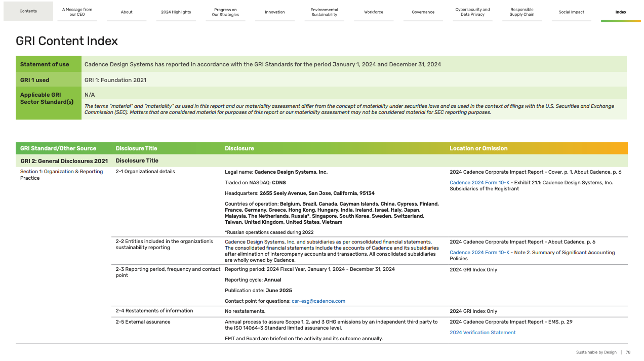Select '2-5 External assurance' row
Image resolution: width=644 pixels, height=361 pixels.
[143, 322]
